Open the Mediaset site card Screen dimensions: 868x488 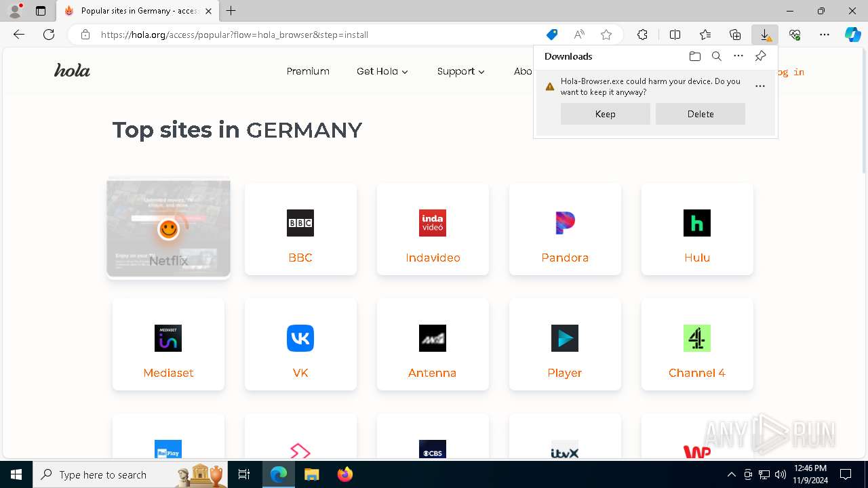pos(168,344)
